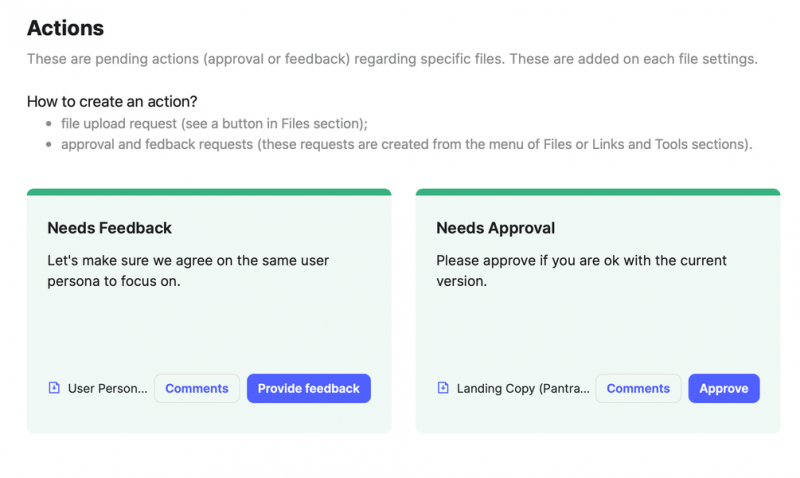Viewport: 800px width, 478px height.
Task: Click the pending actions description paragraph
Action: [392, 59]
